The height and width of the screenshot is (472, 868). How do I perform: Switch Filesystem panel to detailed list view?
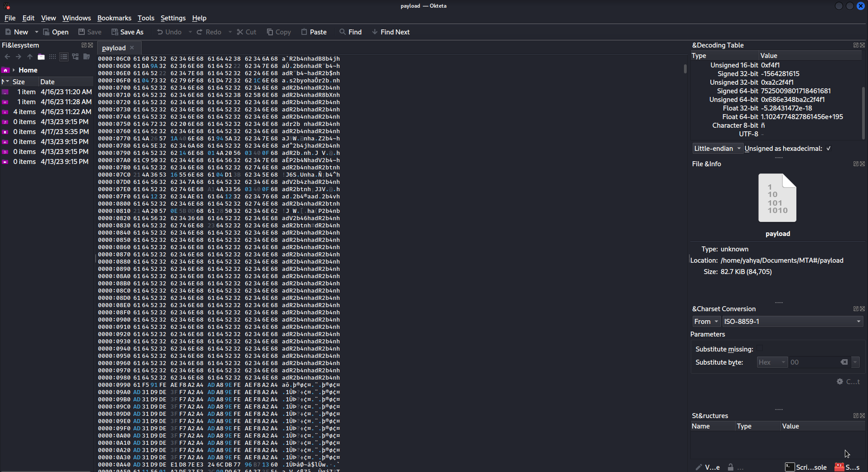(64, 57)
